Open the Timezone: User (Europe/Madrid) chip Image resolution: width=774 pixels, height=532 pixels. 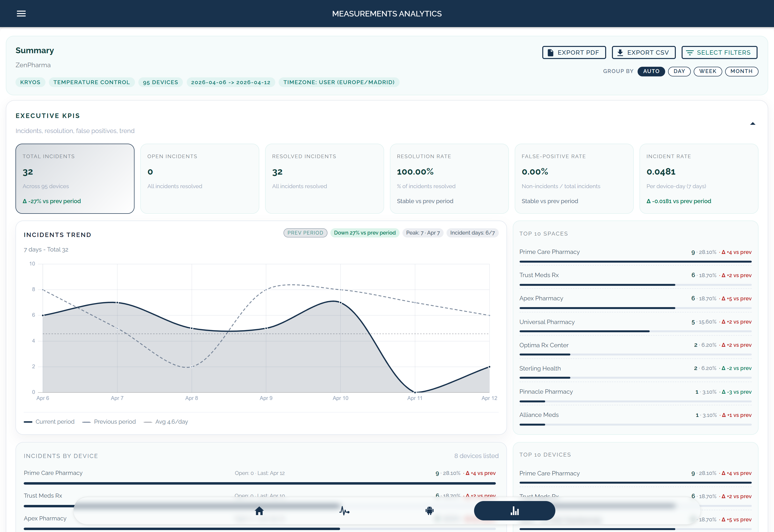(339, 82)
